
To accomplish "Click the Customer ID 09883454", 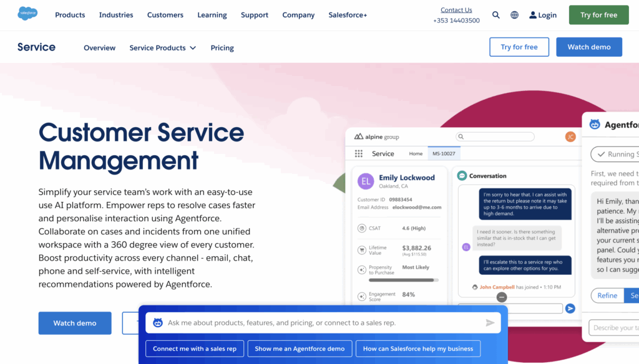I will click(x=400, y=199).
